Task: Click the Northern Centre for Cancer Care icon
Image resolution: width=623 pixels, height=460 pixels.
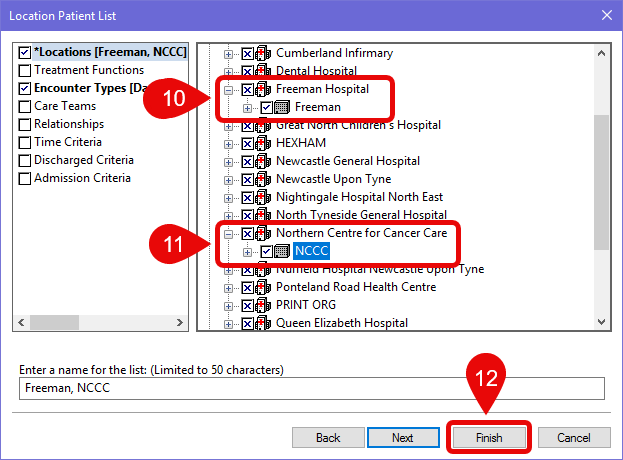Action: pyautogui.click(x=263, y=233)
